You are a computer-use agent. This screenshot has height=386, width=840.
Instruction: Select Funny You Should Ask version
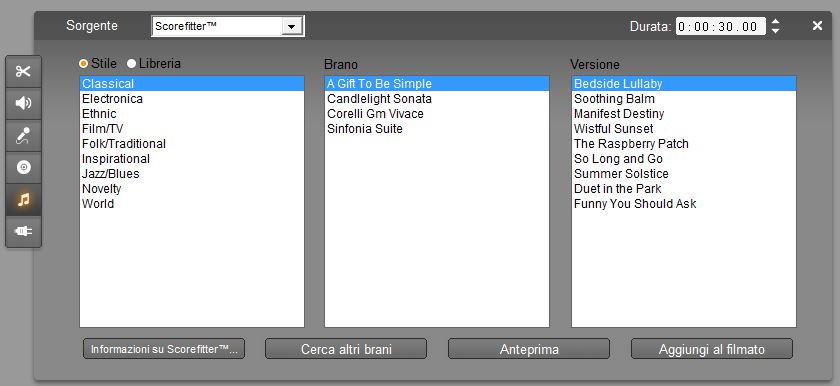684,203
